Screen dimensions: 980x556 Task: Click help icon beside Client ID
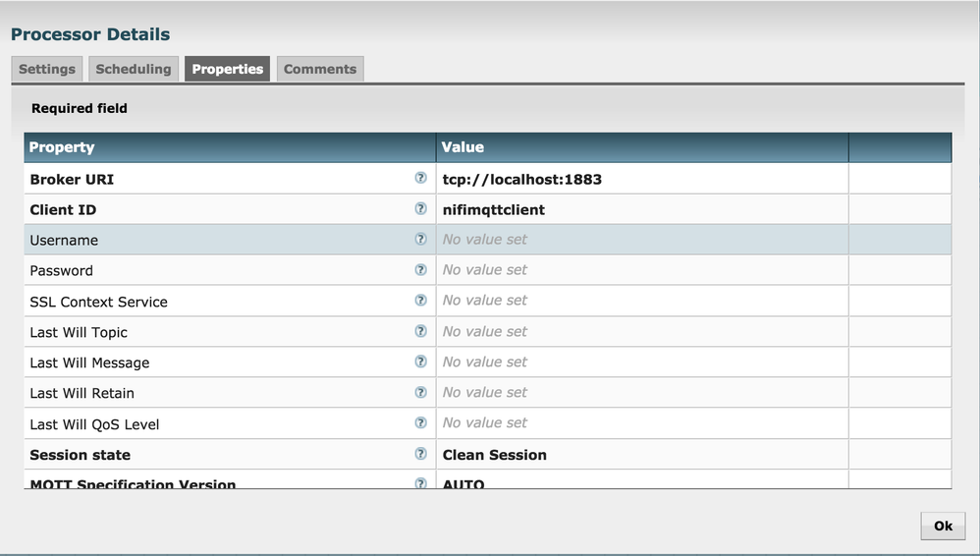coord(420,208)
